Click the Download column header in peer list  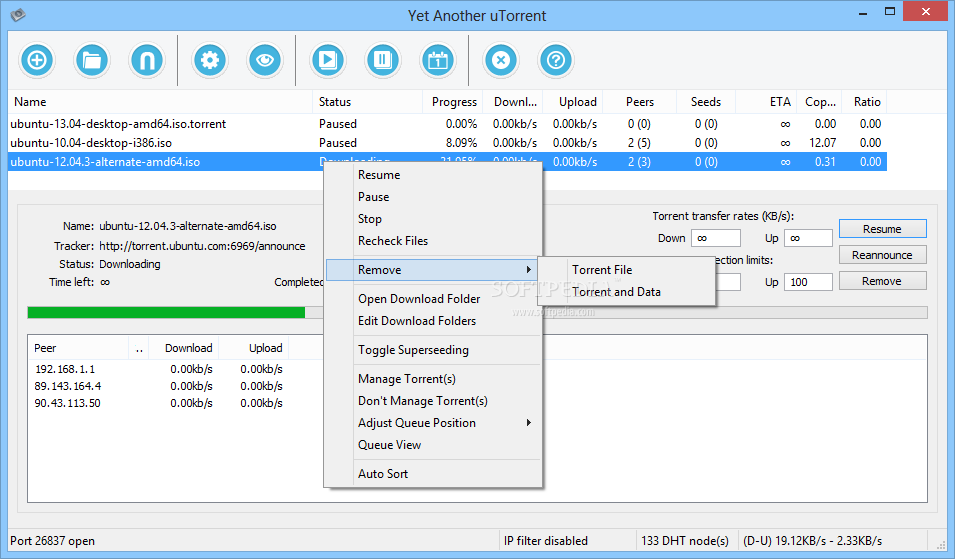tap(183, 348)
